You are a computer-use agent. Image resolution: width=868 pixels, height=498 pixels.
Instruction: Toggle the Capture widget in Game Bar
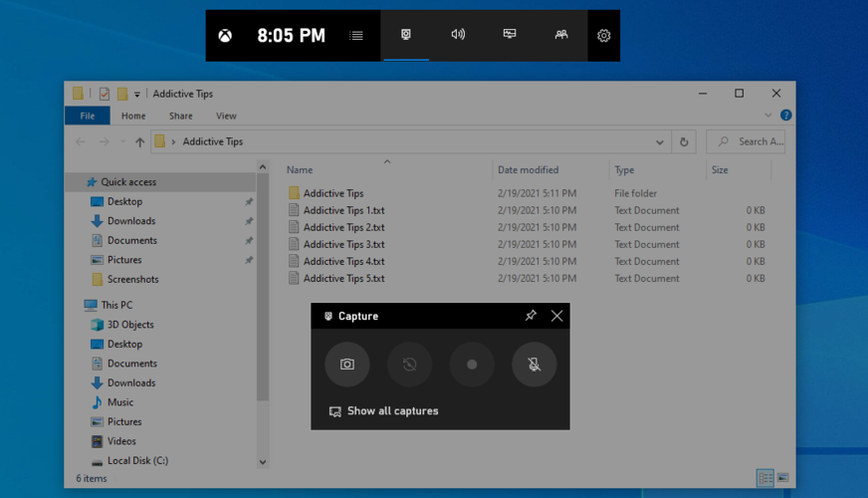[406, 35]
